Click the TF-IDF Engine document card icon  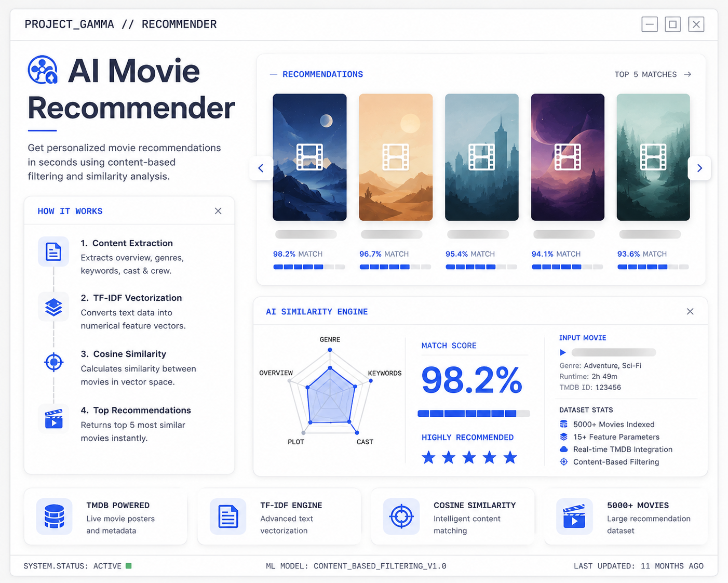(228, 516)
